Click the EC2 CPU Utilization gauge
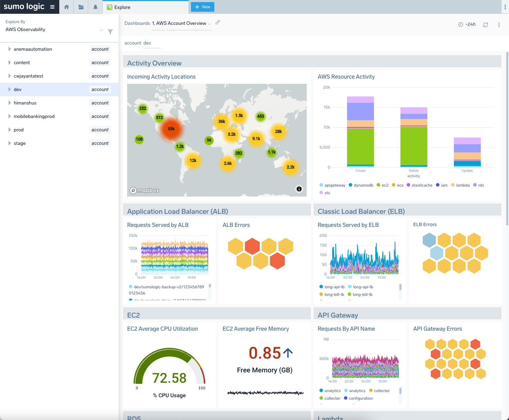509x420 pixels. [x=169, y=367]
